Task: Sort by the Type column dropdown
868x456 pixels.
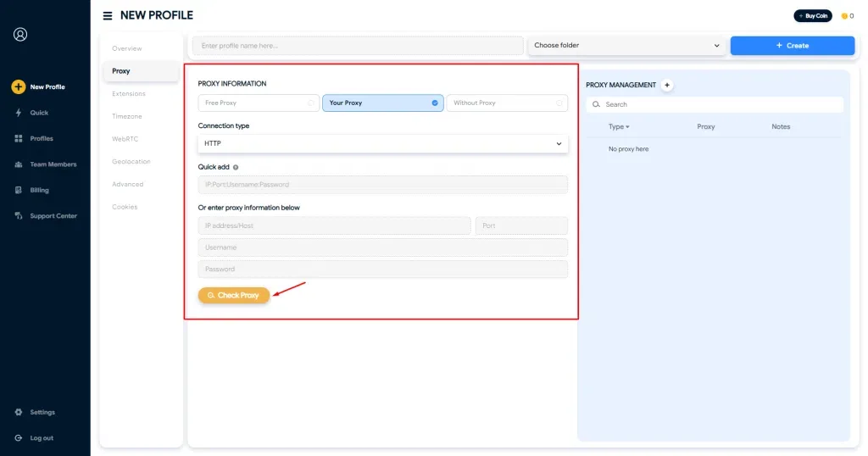Action: [619, 127]
